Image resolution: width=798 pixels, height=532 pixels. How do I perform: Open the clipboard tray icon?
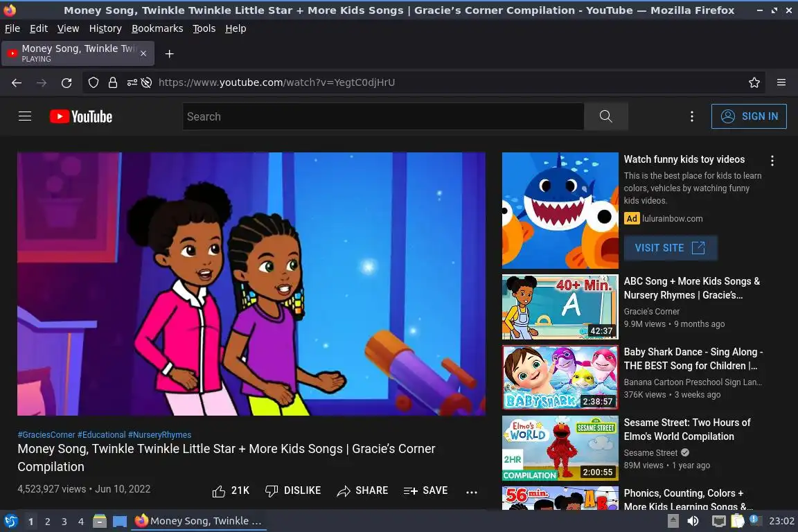tap(738, 521)
